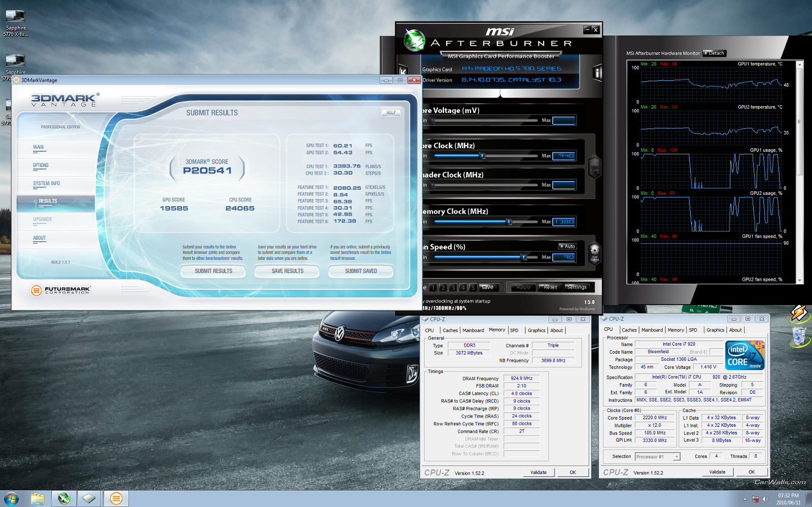Click the Shader Clock slider handle
Image resolution: width=812 pixels, height=507 pixels.
pos(432,185)
